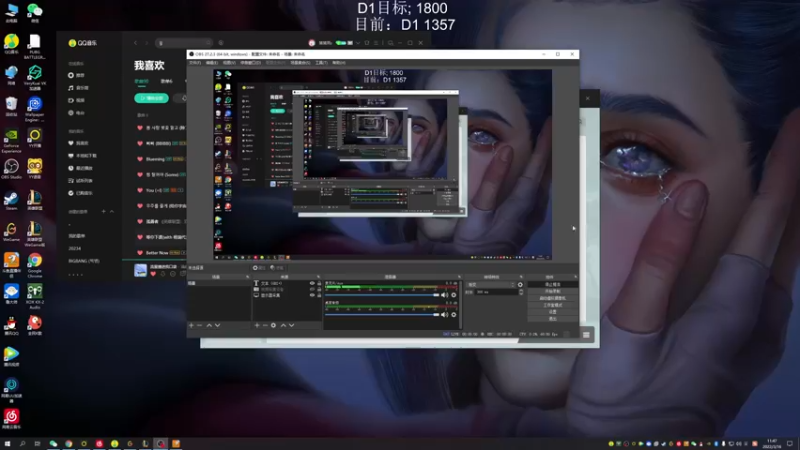Switch to the songs tab in QQ Music
The width and height of the screenshot is (800, 450).
click(x=141, y=81)
